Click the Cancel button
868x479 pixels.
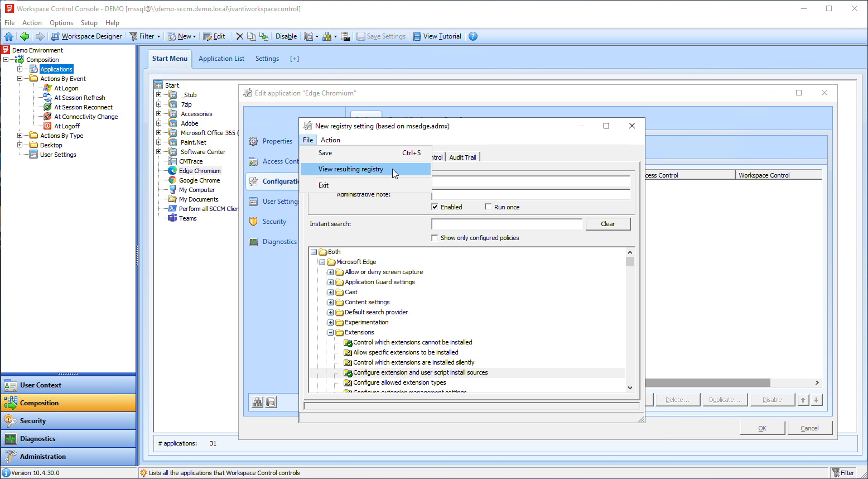tap(809, 428)
